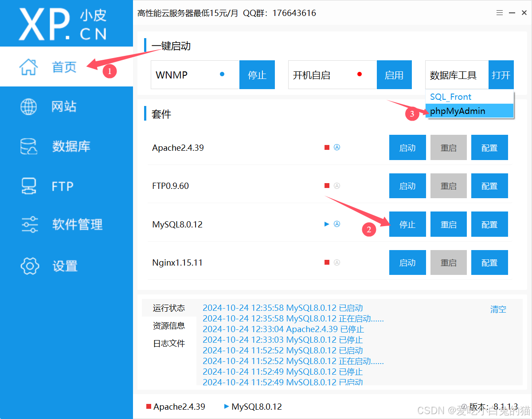Image resolution: width=532 pixels, height=419 pixels.
Task: Switch to the 资源信息 tab
Action: pos(169,325)
